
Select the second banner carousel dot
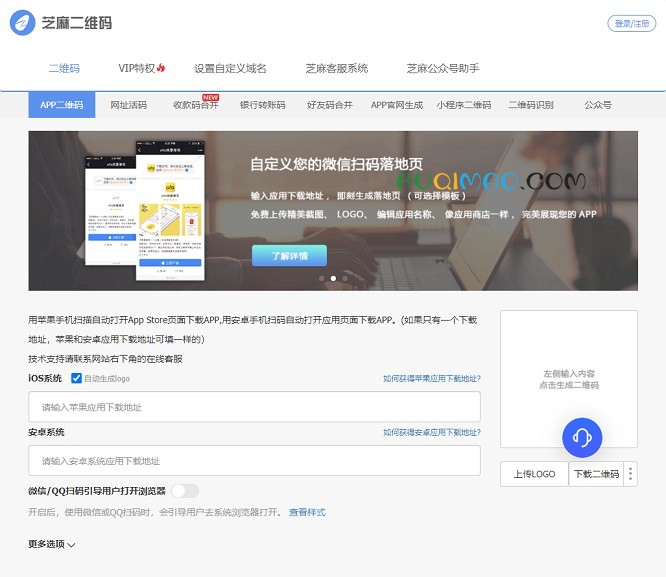333,278
